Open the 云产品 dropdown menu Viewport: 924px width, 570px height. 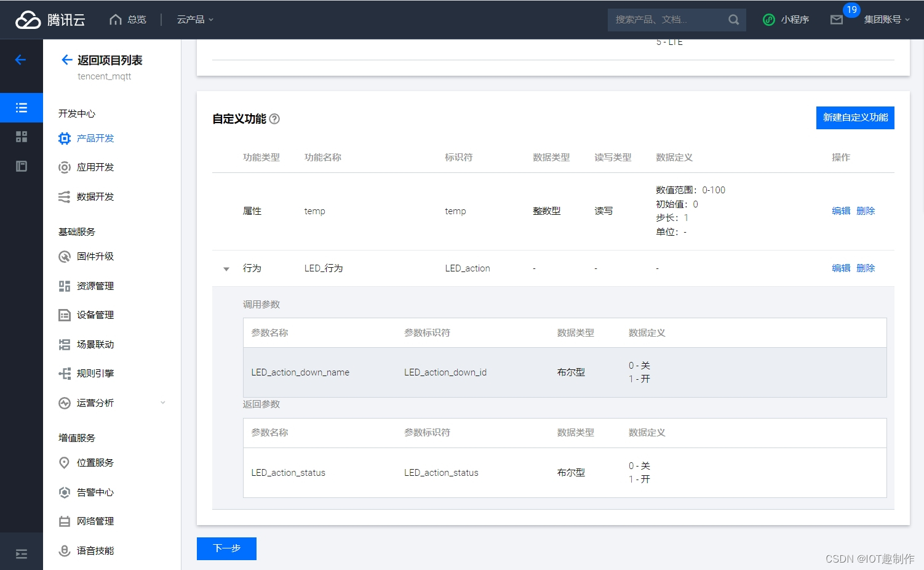195,20
